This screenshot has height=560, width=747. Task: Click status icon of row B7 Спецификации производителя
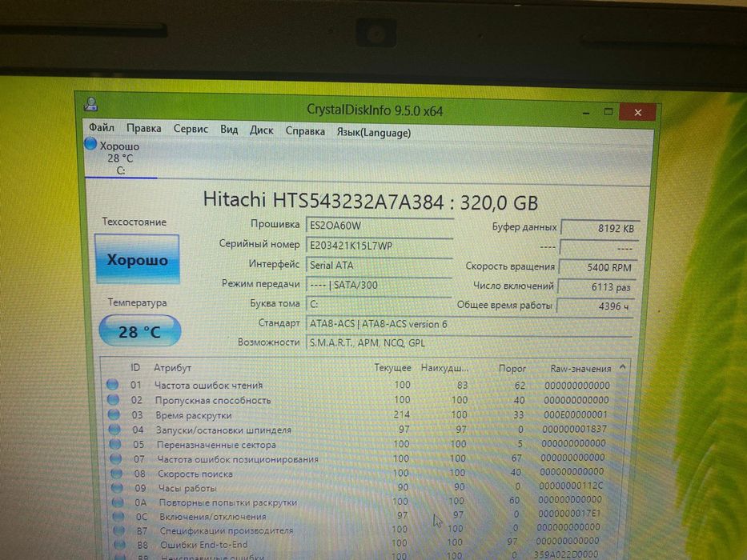(119, 530)
